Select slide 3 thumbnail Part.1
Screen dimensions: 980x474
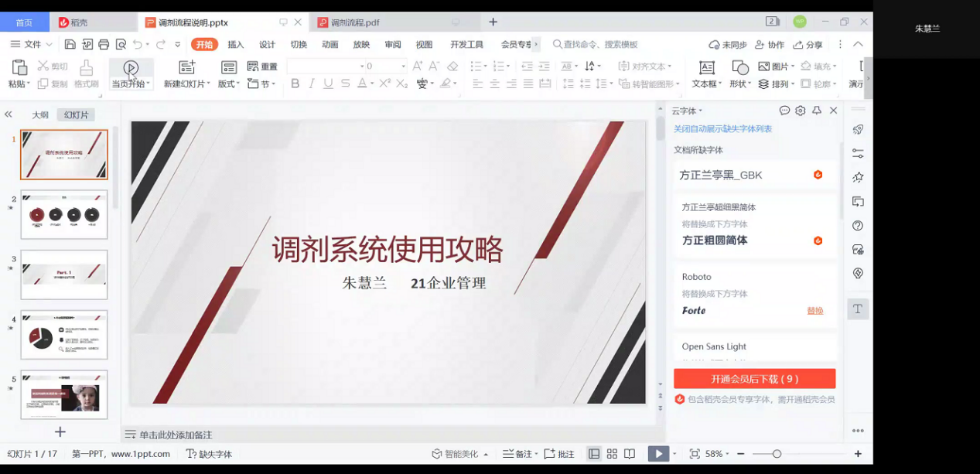[x=64, y=275]
